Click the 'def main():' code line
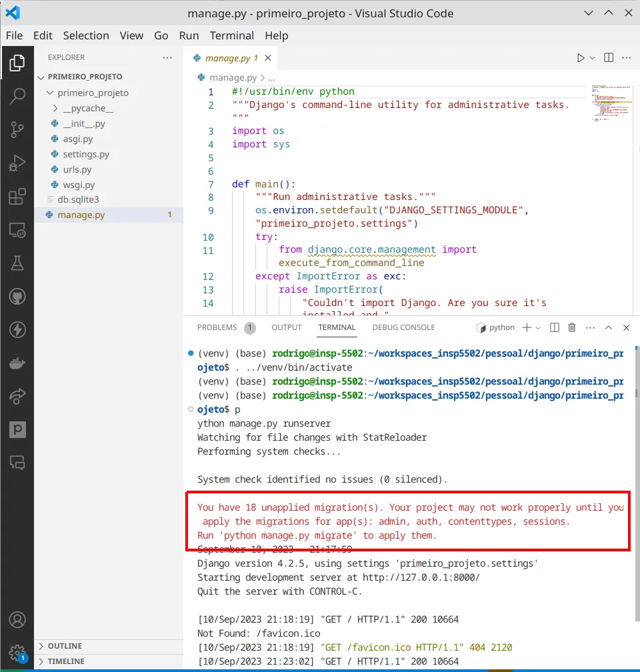Screen dimensions: 640x672 coord(263,184)
